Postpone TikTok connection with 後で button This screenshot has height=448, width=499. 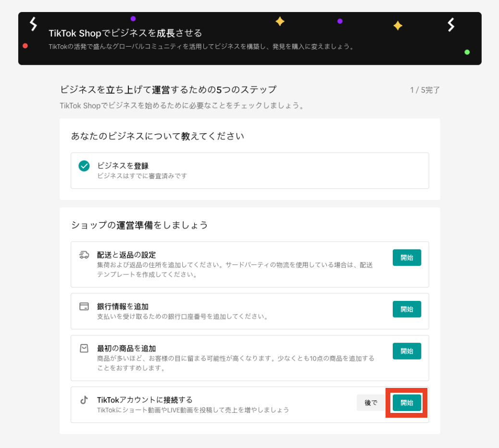click(371, 402)
